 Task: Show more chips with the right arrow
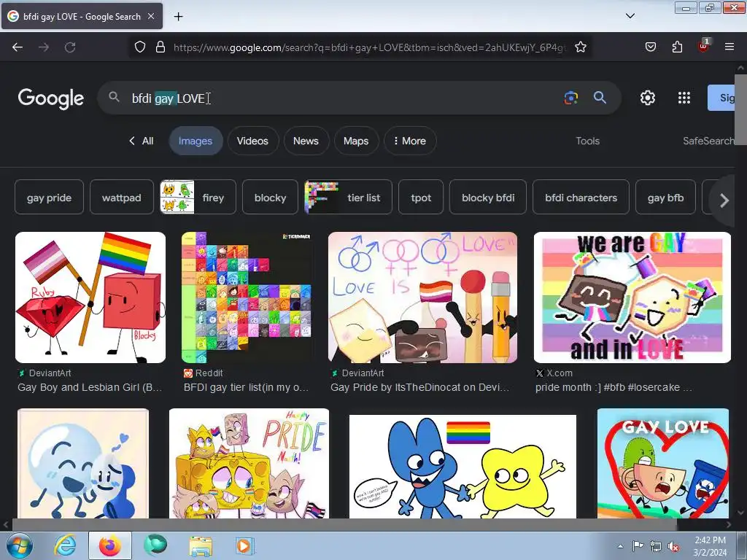(724, 201)
